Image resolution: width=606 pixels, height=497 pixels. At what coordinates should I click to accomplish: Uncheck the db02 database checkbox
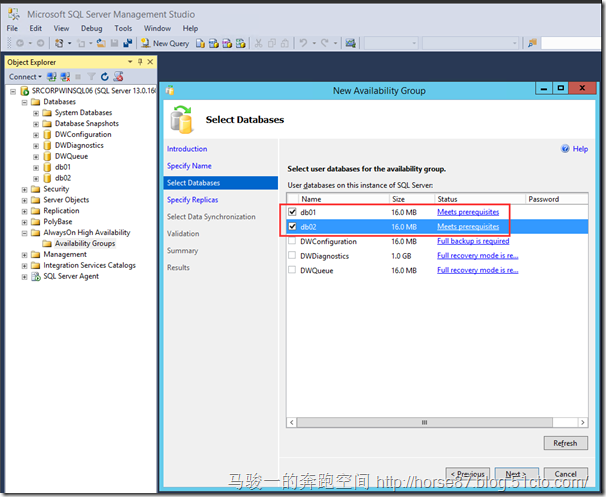coord(292,226)
